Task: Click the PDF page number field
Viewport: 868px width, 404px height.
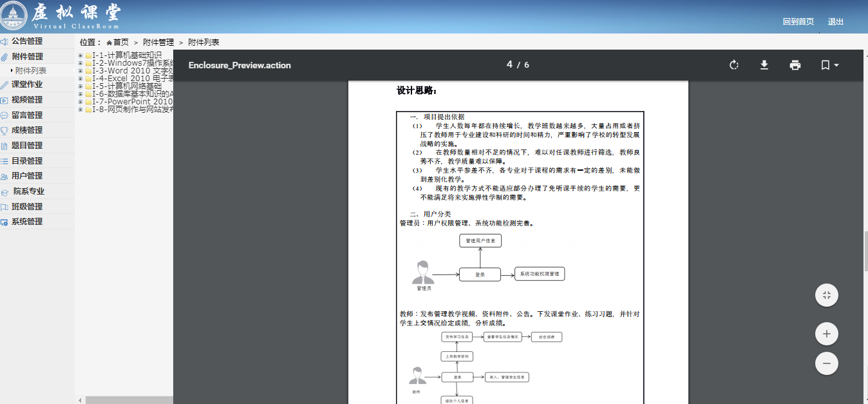Action: [x=509, y=64]
